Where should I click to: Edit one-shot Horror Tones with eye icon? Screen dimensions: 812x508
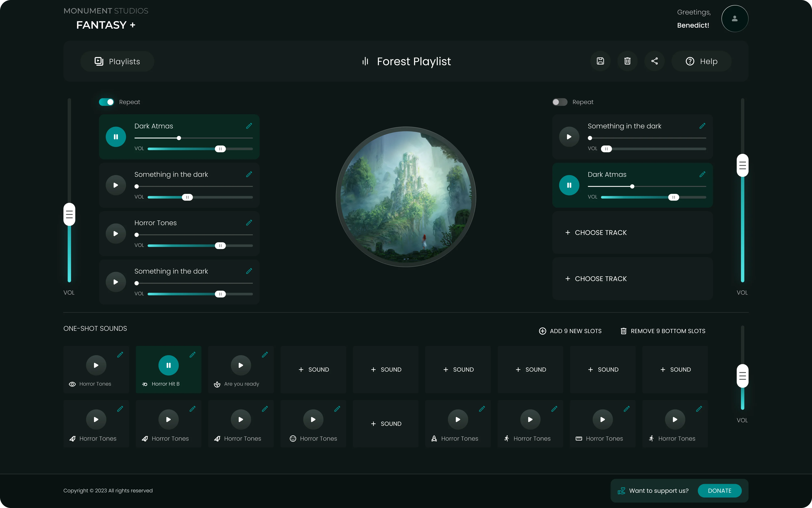pos(120,355)
